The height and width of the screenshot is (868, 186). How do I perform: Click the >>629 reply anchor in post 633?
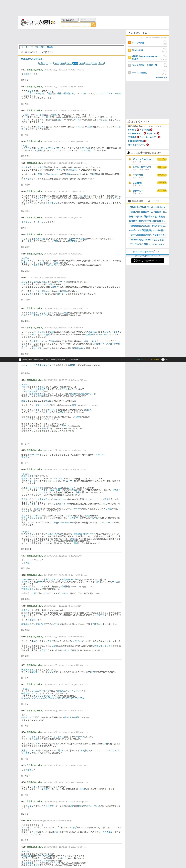pyautogui.click(x=25, y=115)
